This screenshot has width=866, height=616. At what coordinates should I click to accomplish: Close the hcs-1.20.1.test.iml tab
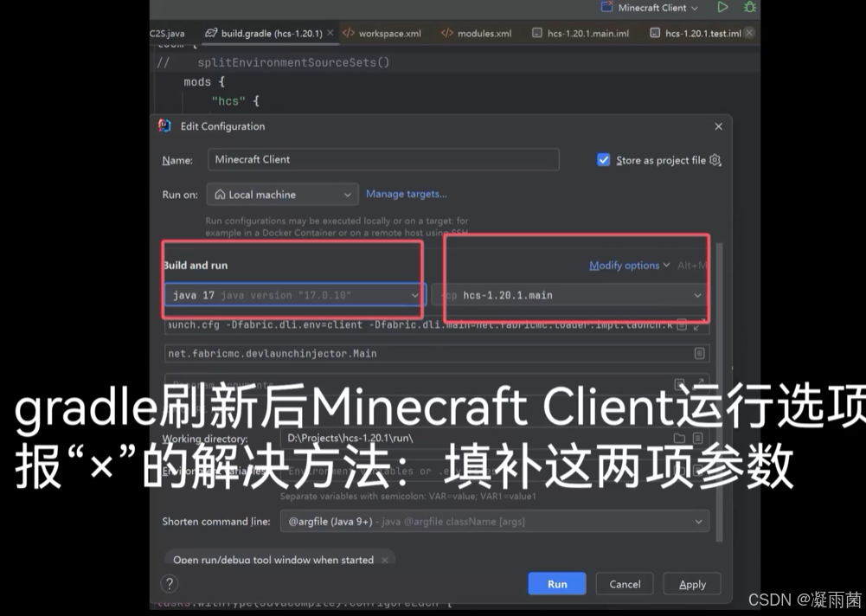(749, 33)
